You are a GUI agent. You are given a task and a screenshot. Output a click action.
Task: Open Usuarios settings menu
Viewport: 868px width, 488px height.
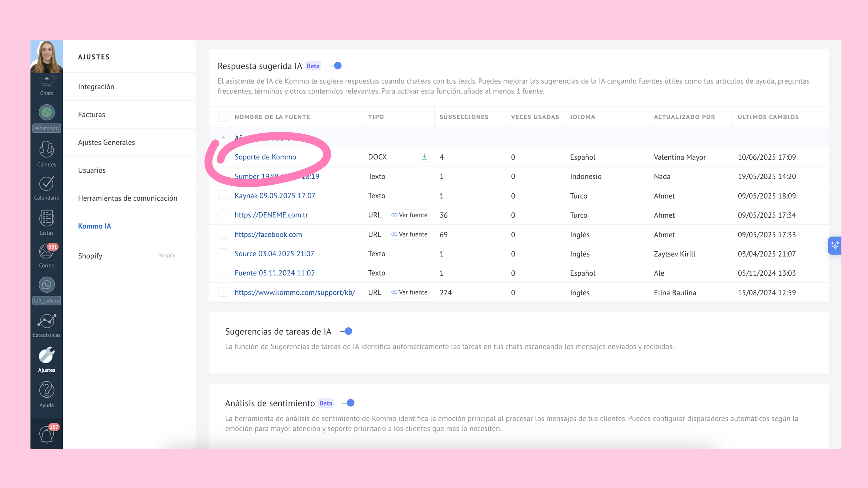(x=129, y=170)
